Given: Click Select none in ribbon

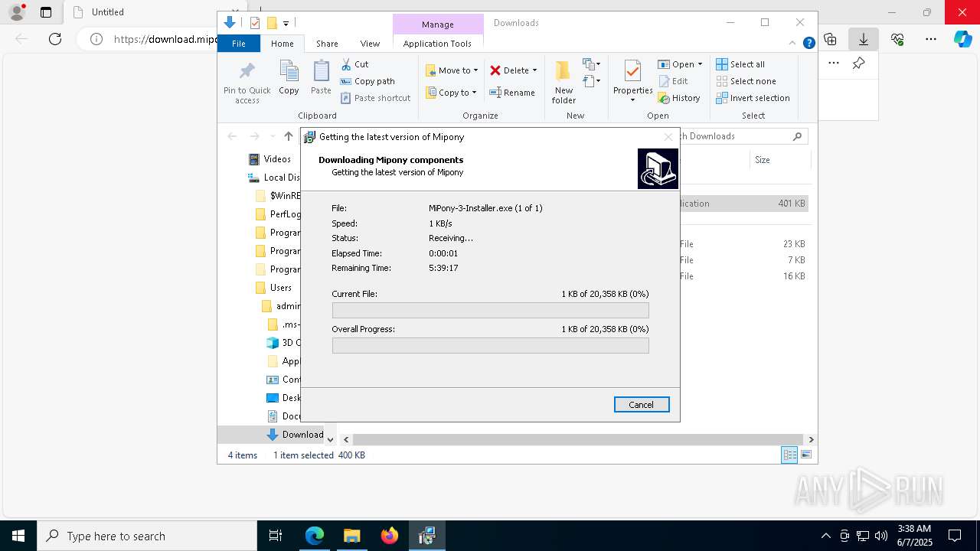Looking at the screenshot, I should [x=746, y=81].
